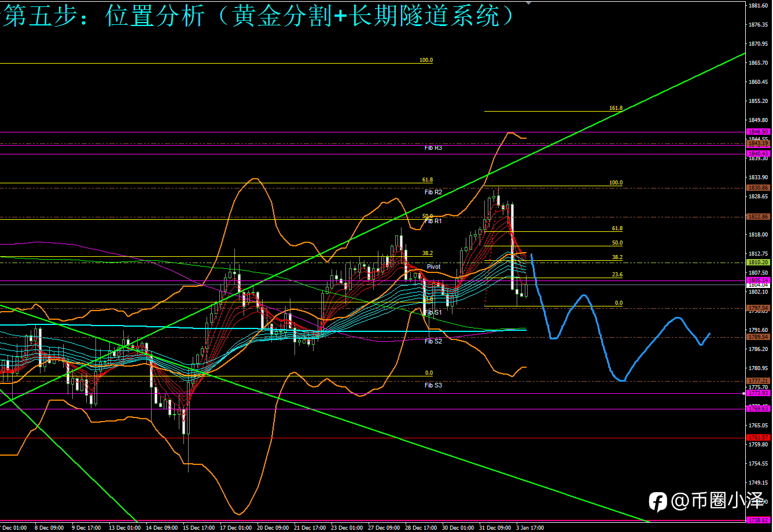Click the green 1810.20 price tag
Viewport: 773px width, 532px height.
[758, 262]
